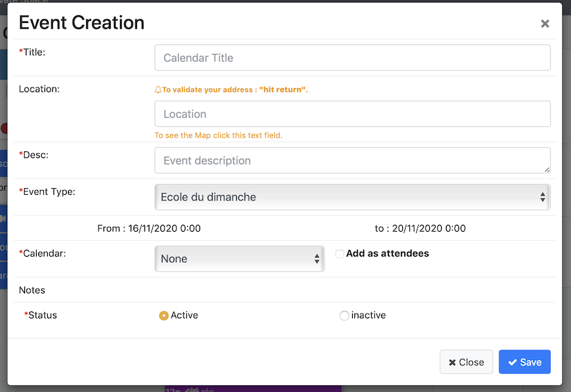
Task: Click the Event description textarea
Action: (352, 160)
